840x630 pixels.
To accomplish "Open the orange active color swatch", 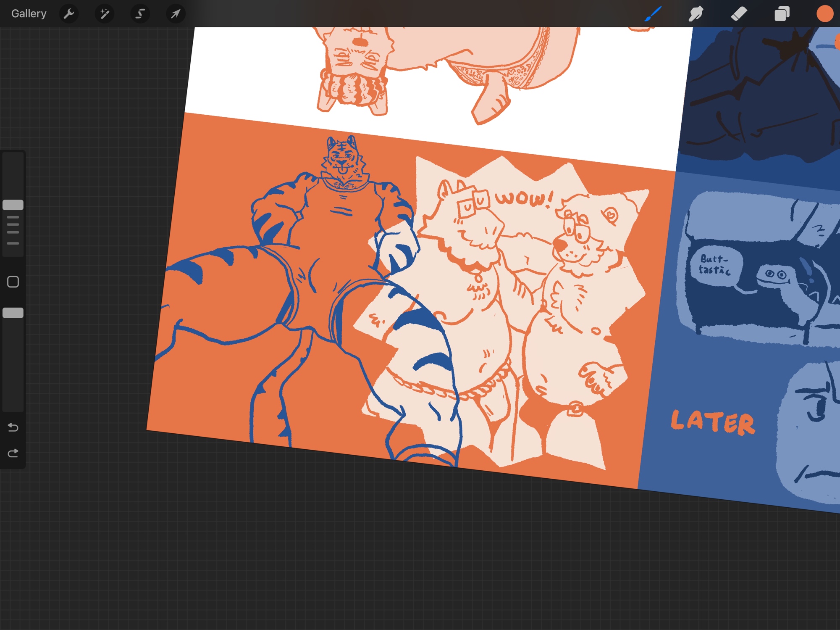I will coord(824,14).
